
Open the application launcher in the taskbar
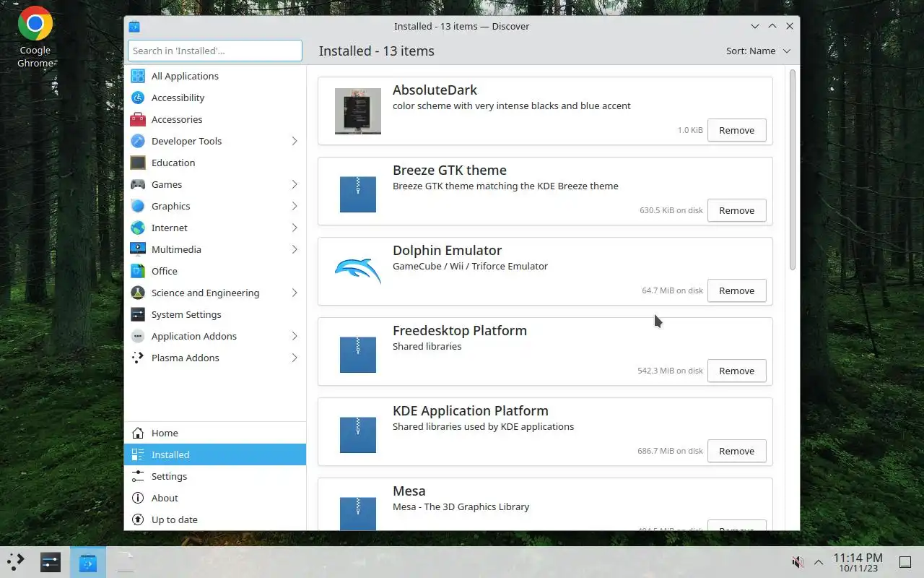point(16,562)
